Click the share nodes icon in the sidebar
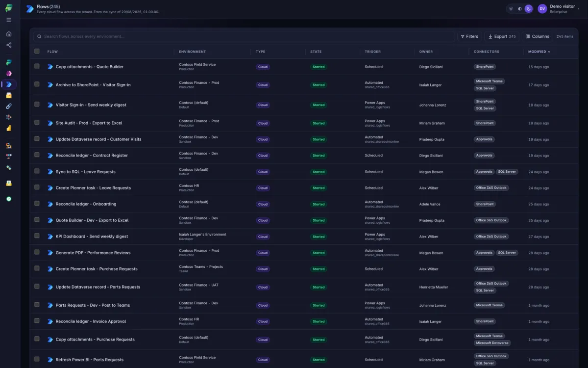588x368 pixels. (9, 45)
